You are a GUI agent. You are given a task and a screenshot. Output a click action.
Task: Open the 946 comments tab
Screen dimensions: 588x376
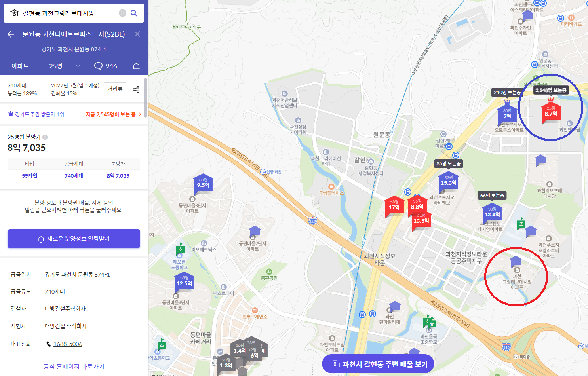(105, 66)
